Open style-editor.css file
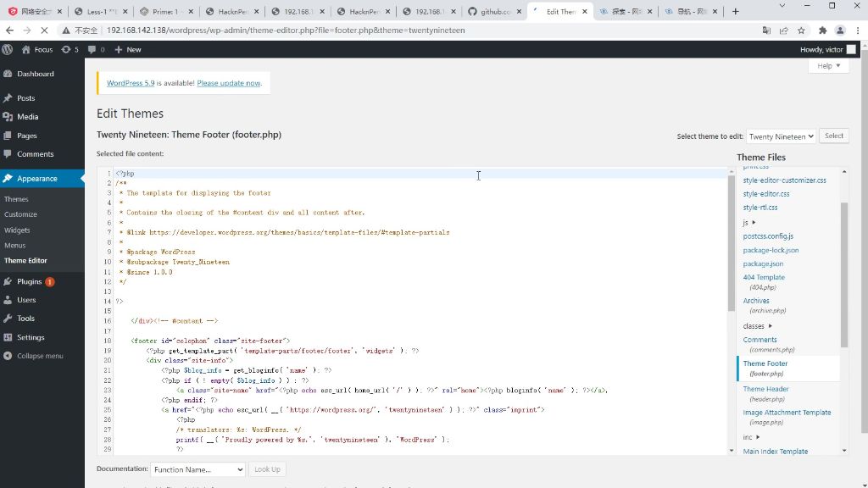 (x=766, y=194)
